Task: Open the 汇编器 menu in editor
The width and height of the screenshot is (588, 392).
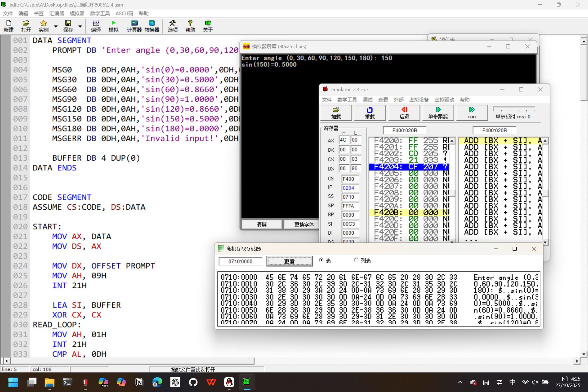Action: coord(57,13)
